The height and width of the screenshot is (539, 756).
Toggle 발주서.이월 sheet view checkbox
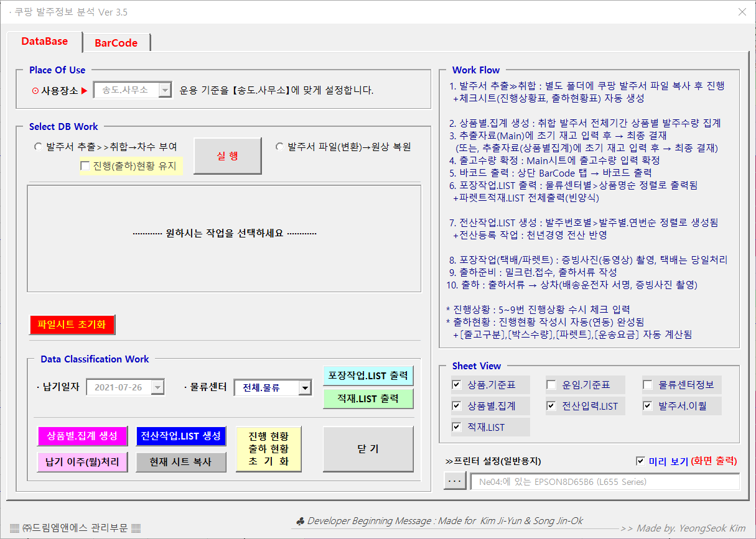click(x=648, y=406)
